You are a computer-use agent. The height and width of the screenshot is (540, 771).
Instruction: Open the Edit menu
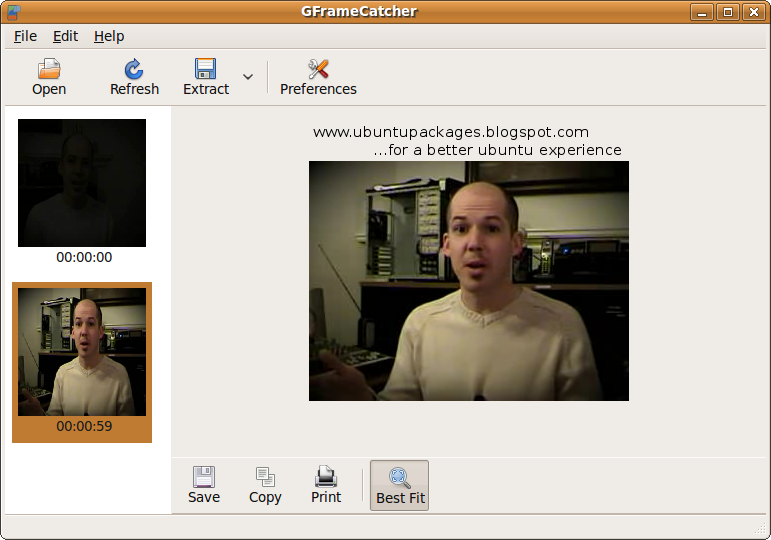click(65, 36)
